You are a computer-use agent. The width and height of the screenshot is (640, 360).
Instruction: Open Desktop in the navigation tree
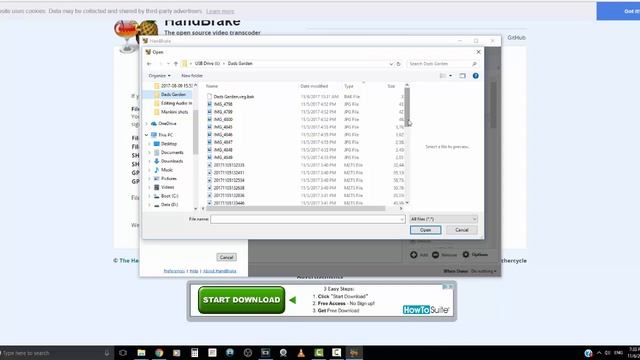(x=169, y=144)
